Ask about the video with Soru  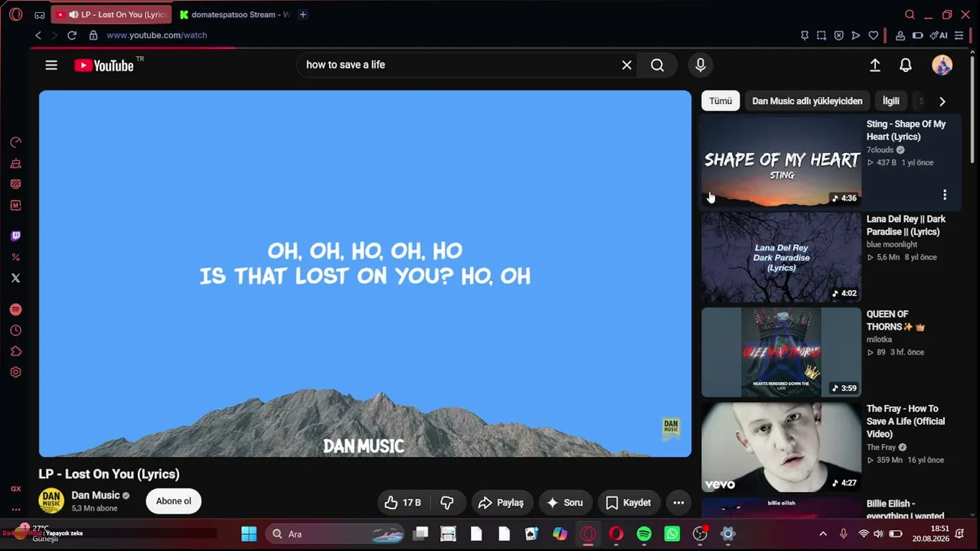coord(564,503)
